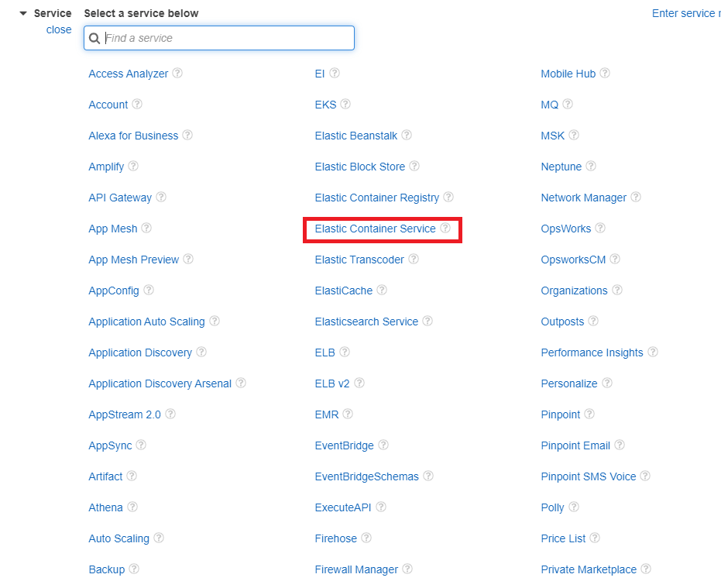This screenshot has height=588, width=721.
Task: Choose Elastic Transcoder service
Action: (x=359, y=260)
